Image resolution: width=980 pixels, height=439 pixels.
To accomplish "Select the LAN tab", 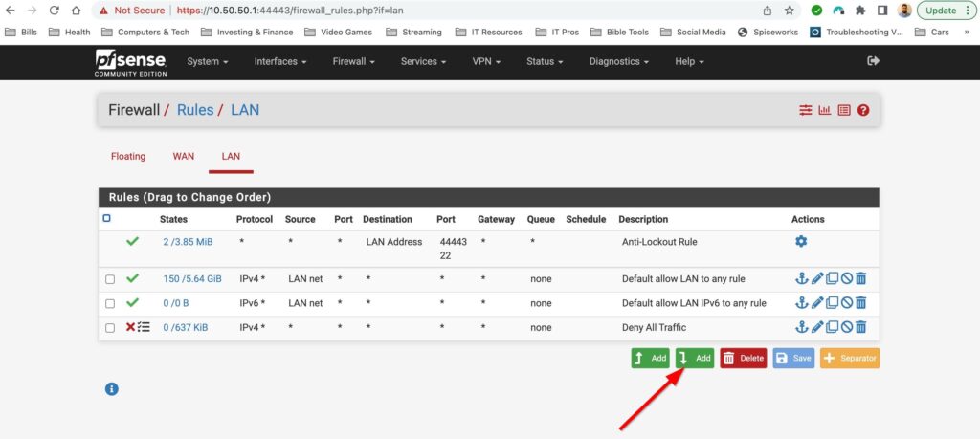I will click(x=231, y=156).
